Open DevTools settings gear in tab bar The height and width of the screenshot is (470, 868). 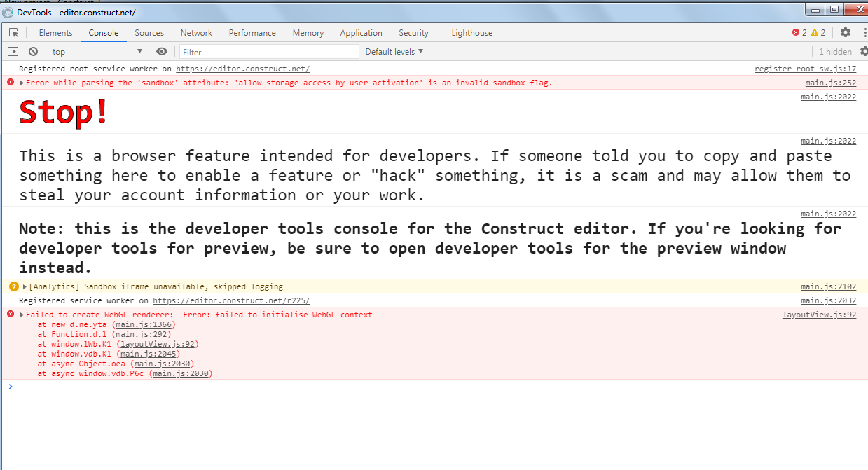coord(846,33)
